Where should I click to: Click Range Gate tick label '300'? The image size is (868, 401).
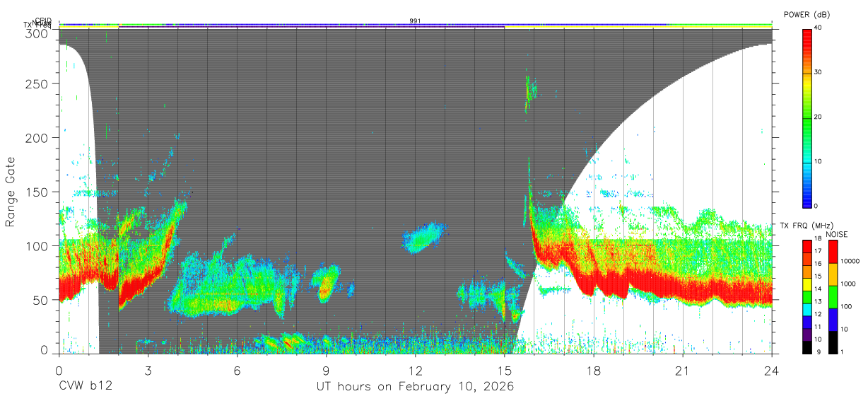(x=37, y=33)
